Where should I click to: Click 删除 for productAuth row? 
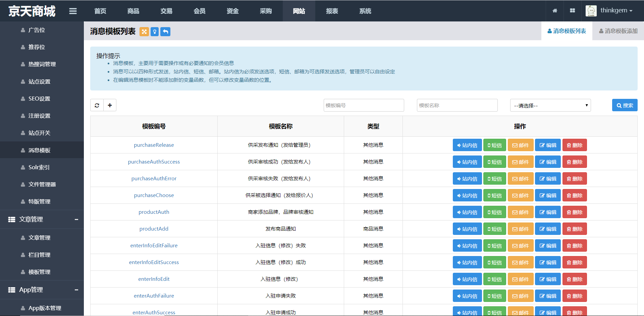[575, 212]
